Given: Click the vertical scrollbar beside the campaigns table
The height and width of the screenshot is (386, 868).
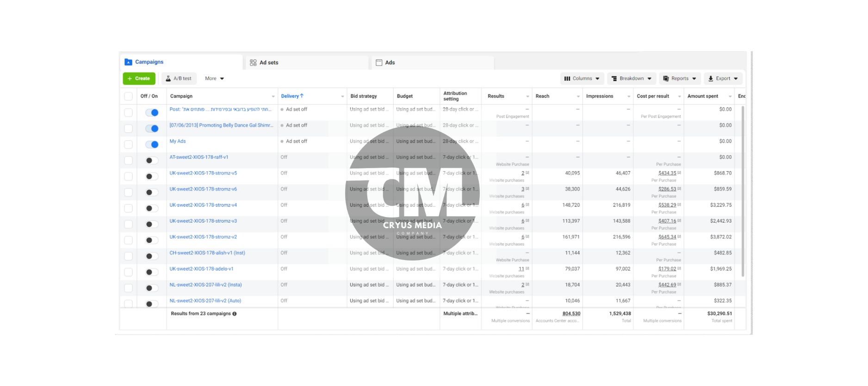Looking at the screenshot, I should (x=743, y=191).
